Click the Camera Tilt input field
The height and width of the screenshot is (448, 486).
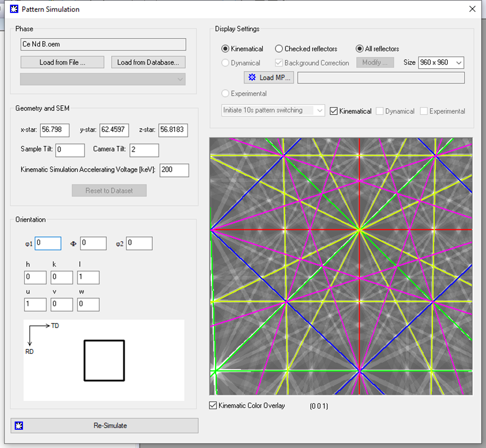coord(143,150)
